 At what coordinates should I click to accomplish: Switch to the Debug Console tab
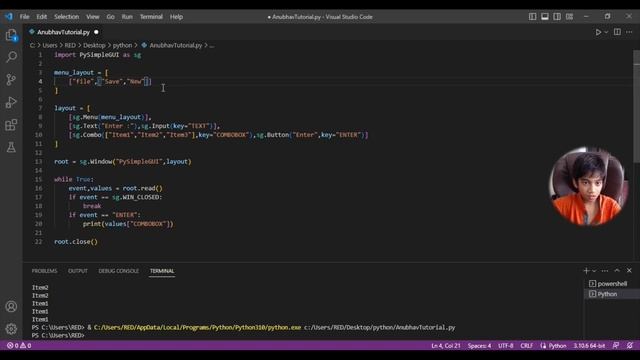pyautogui.click(x=118, y=271)
